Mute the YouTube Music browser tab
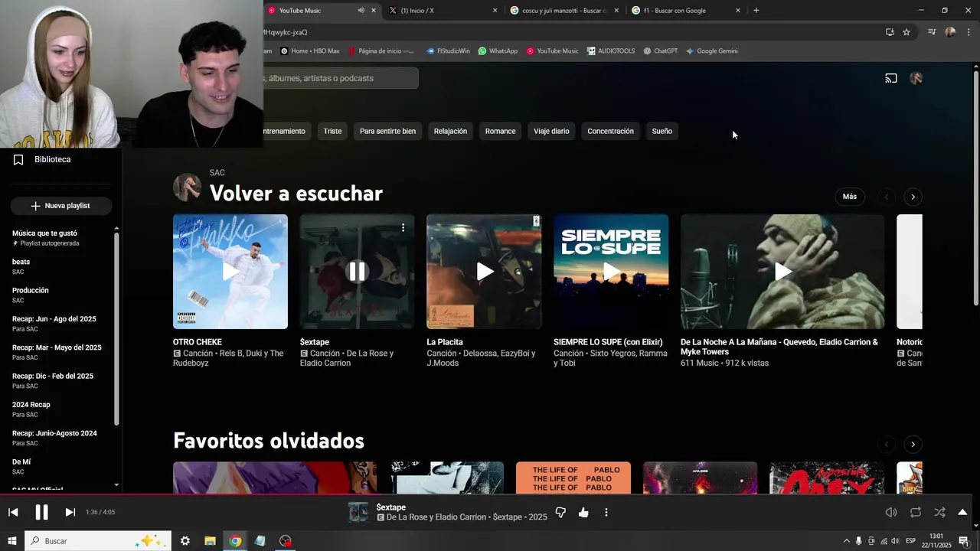 click(361, 11)
